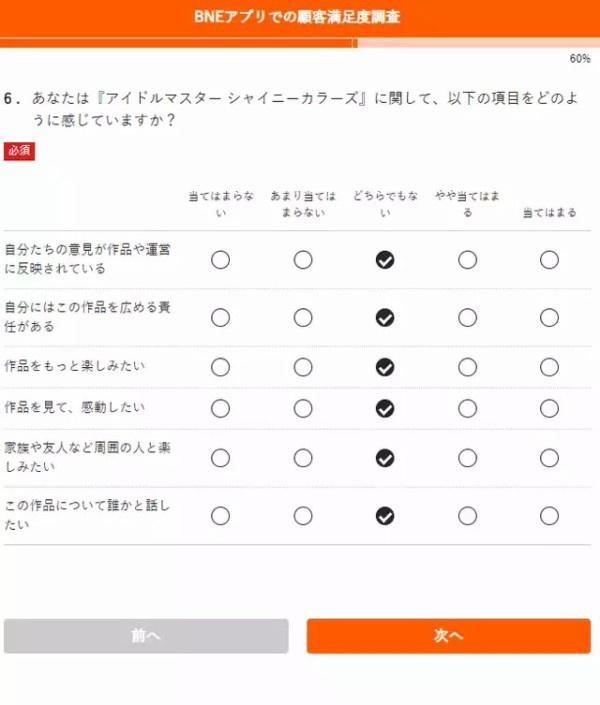Go to next page with 次へ
The width and height of the screenshot is (600, 705).
448,636
